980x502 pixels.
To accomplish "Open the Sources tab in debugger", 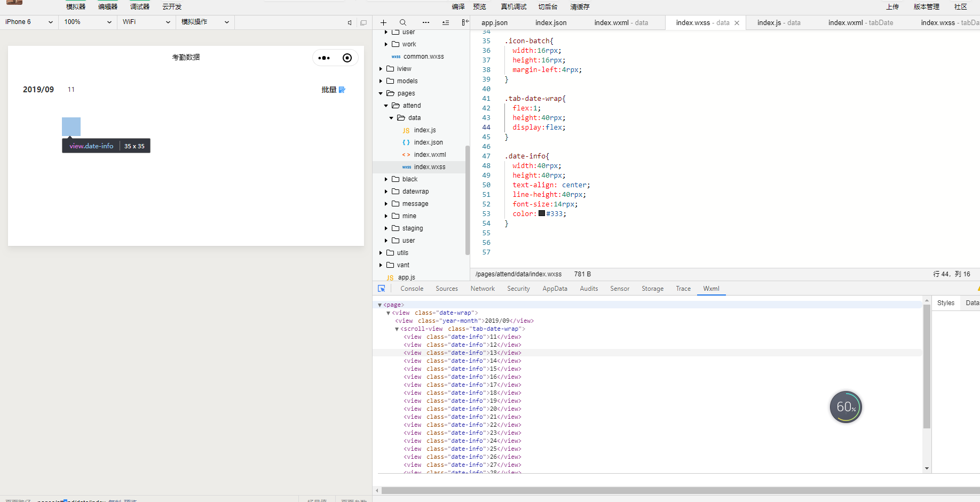I will point(447,289).
